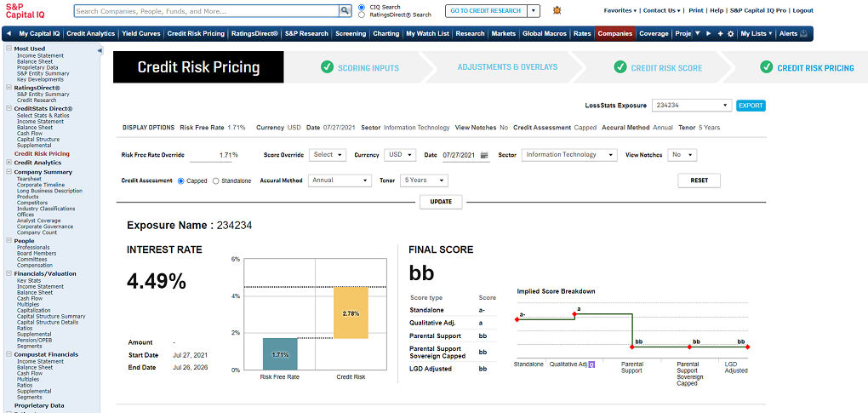Viewport: 868px width, 413px height.
Task: Show more tabs with the down arrow
Action: tap(698, 34)
